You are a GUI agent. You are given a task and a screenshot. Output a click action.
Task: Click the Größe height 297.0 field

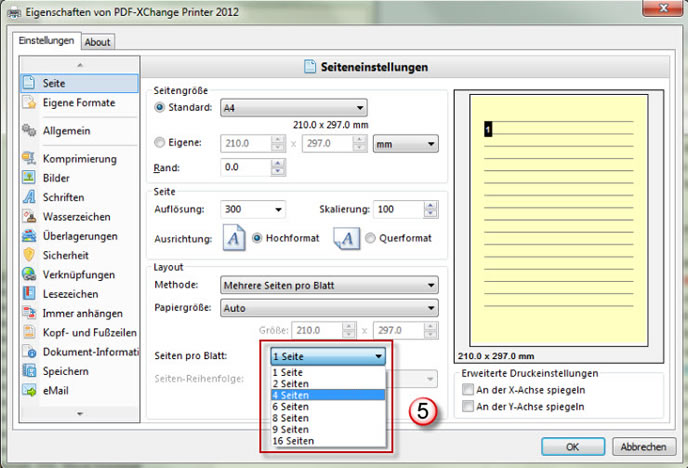tap(398, 330)
